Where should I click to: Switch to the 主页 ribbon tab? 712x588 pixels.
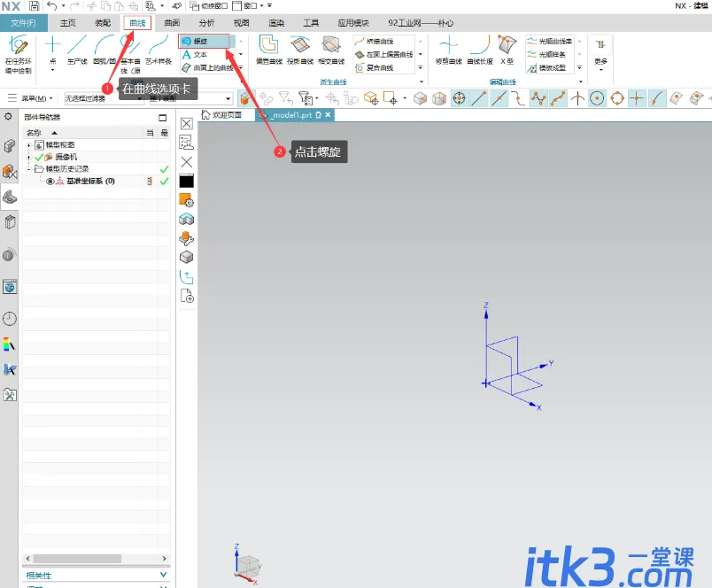[x=68, y=23]
